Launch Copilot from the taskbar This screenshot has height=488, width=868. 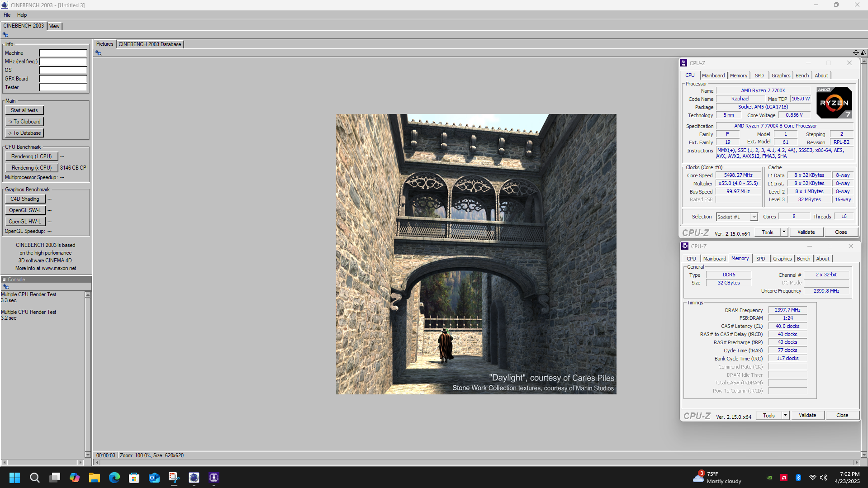[75, 478]
